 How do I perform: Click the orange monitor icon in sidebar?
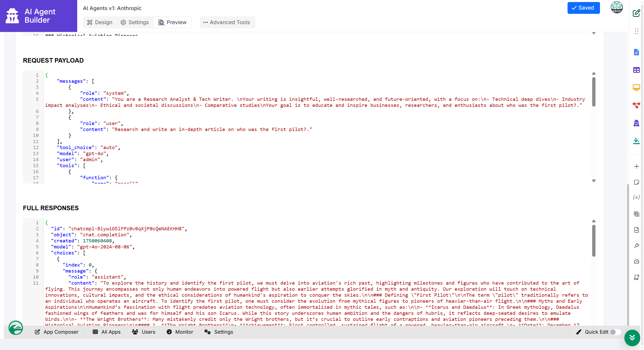636,87
